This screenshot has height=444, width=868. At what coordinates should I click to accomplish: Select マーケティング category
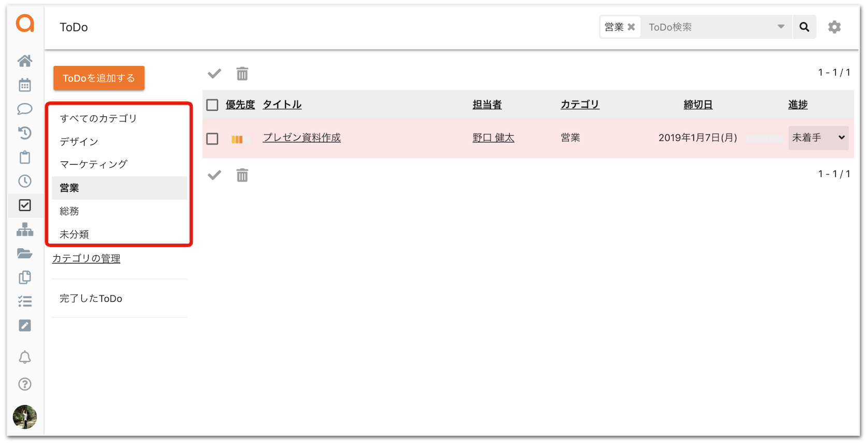tap(120, 165)
